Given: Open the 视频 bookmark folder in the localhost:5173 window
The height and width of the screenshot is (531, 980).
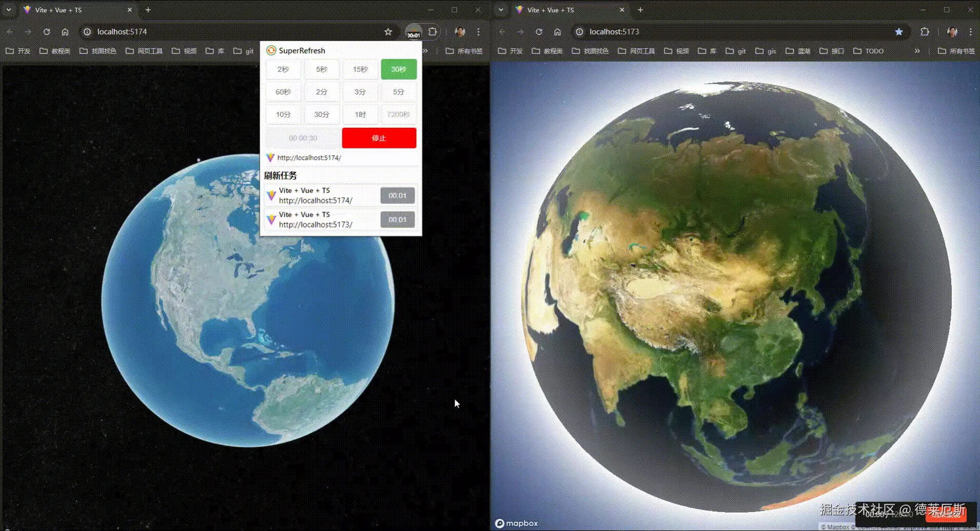Looking at the screenshot, I should (x=677, y=51).
